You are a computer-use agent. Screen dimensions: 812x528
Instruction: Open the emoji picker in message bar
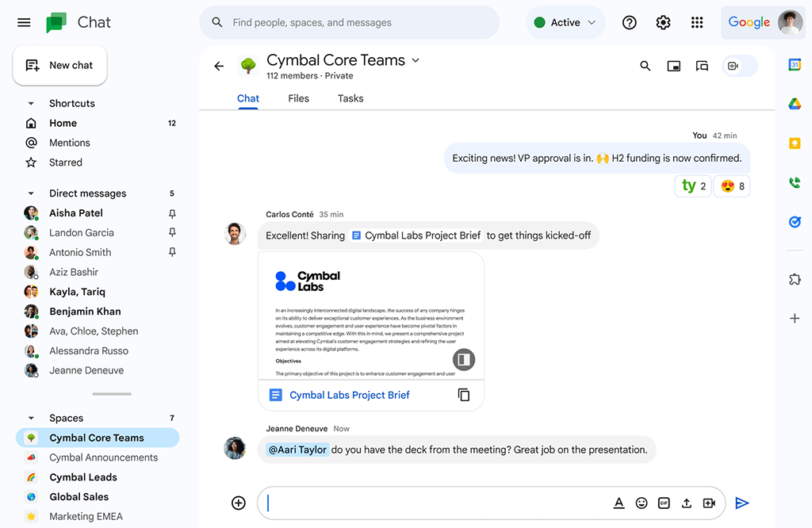[642, 503]
